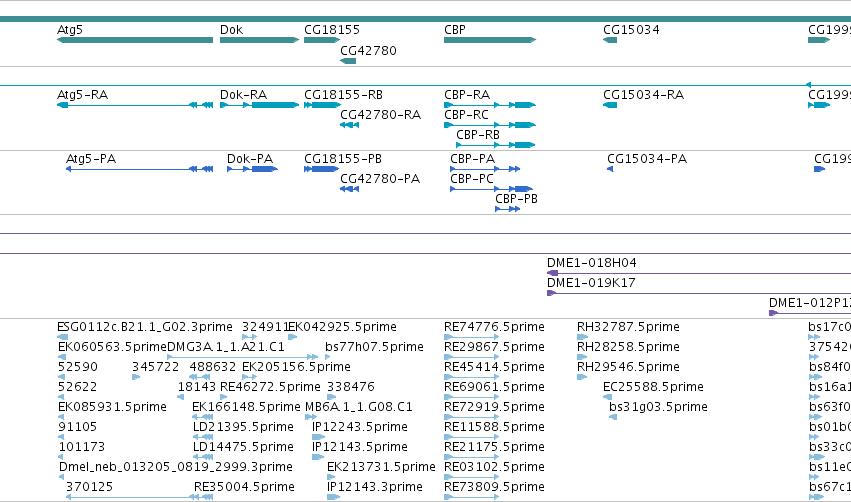851x502 pixels.
Task: Click feature 488632
Action: (197, 377)
